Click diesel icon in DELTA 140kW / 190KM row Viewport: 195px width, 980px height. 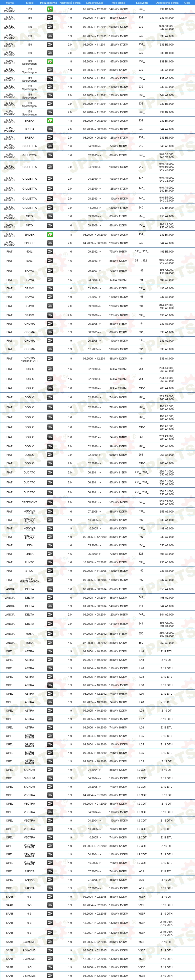[x=50, y=606]
